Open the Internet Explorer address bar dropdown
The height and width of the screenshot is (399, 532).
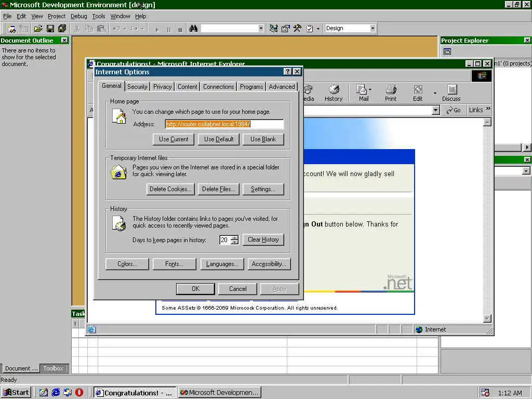click(436, 110)
